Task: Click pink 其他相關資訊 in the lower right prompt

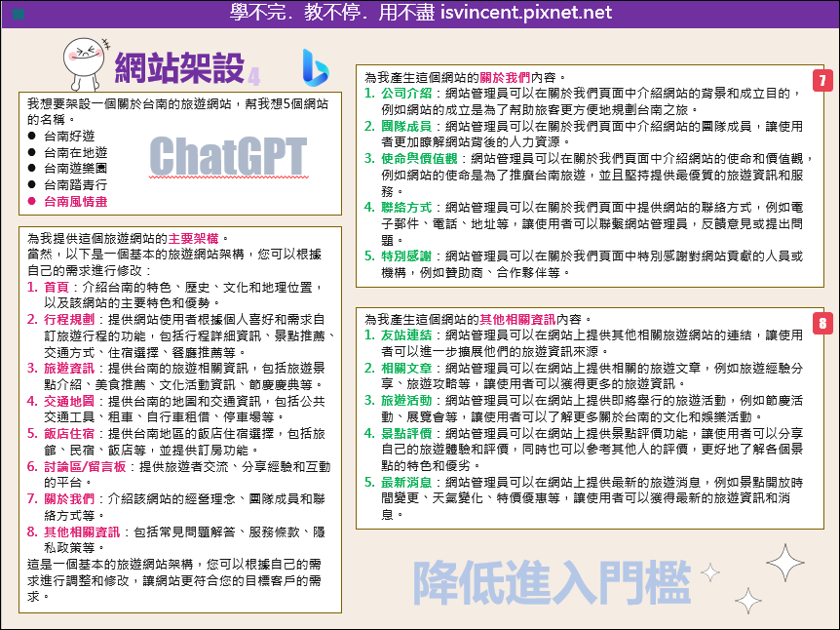Action: pyautogui.click(x=517, y=320)
